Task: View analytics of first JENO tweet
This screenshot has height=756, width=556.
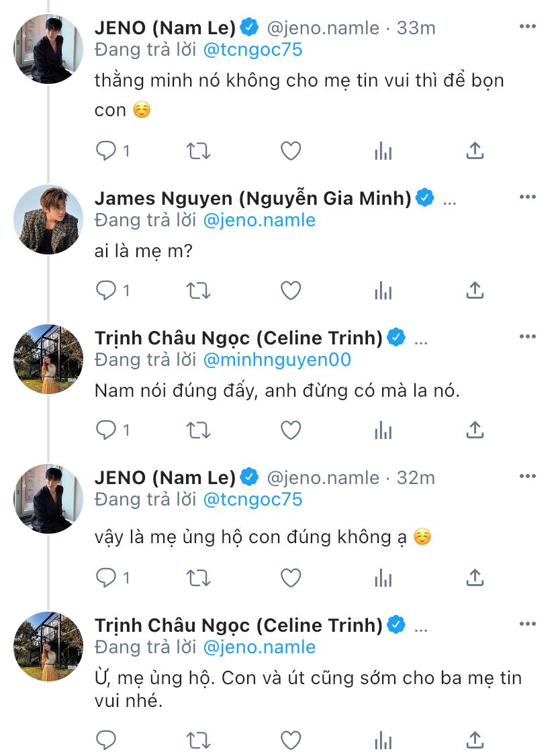Action: pos(383,151)
